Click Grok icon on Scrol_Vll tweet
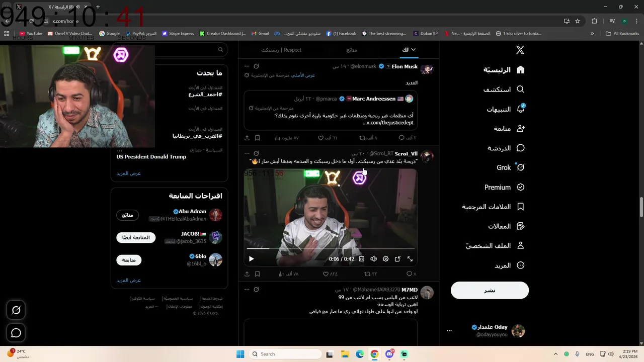Viewport: 644px width, 362px height. (256, 153)
